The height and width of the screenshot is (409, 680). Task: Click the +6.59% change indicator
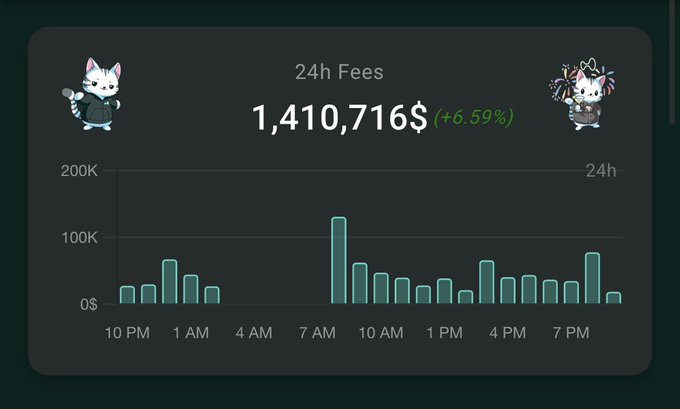click(x=474, y=118)
